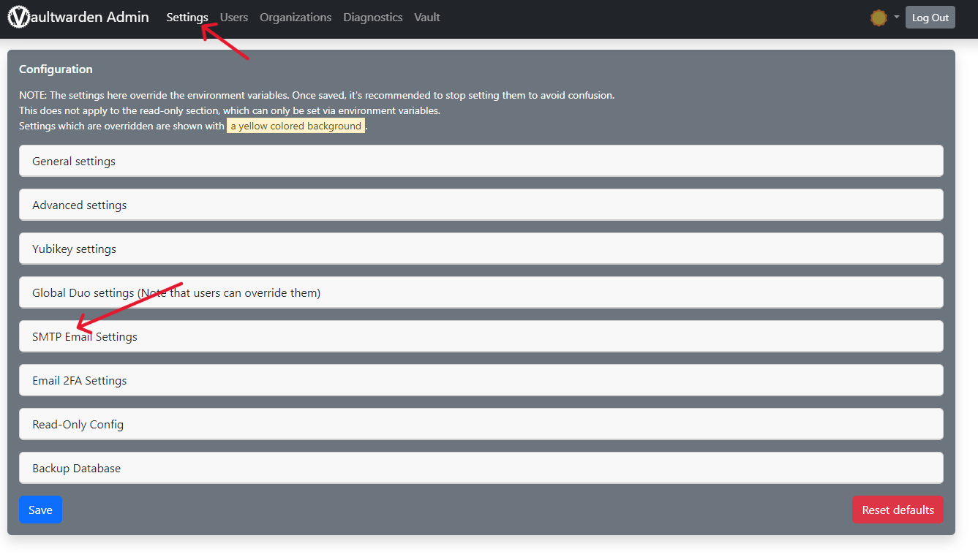Click the blue Save button

coord(40,510)
